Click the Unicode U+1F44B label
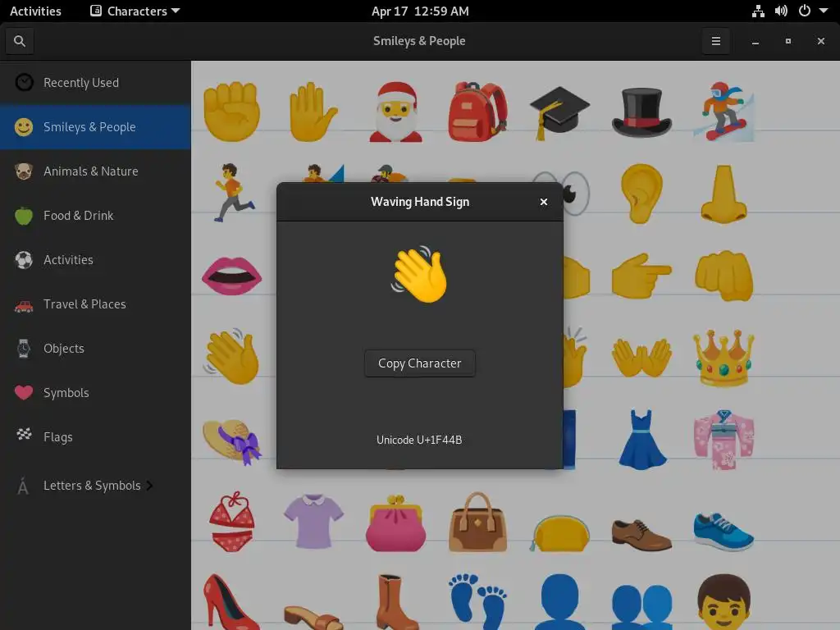This screenshot has width=840, height=630. [x=419, y=440]
